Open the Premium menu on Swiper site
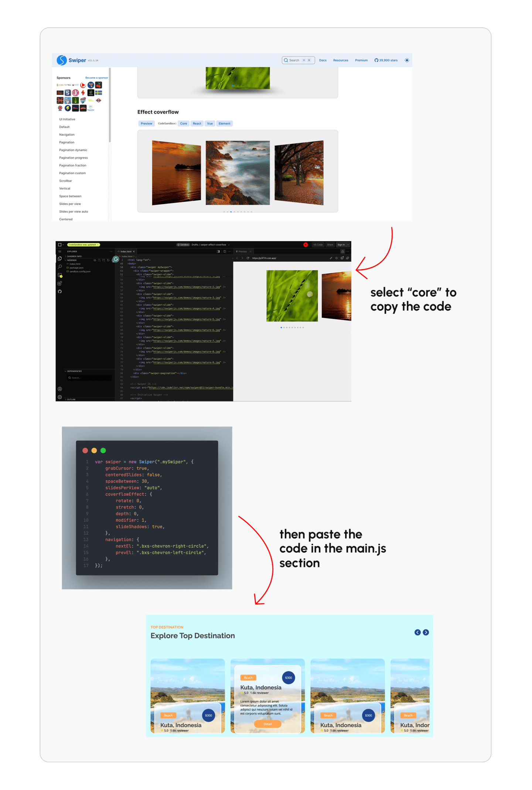The height and width of the screenshot is (790, 532). (x=361, y=60)
